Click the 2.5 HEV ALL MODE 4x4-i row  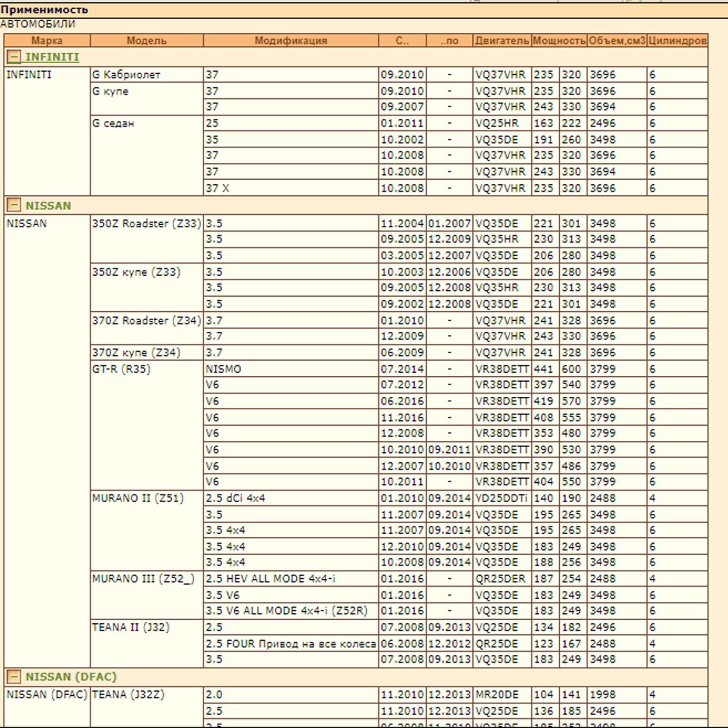coord(270,579)
